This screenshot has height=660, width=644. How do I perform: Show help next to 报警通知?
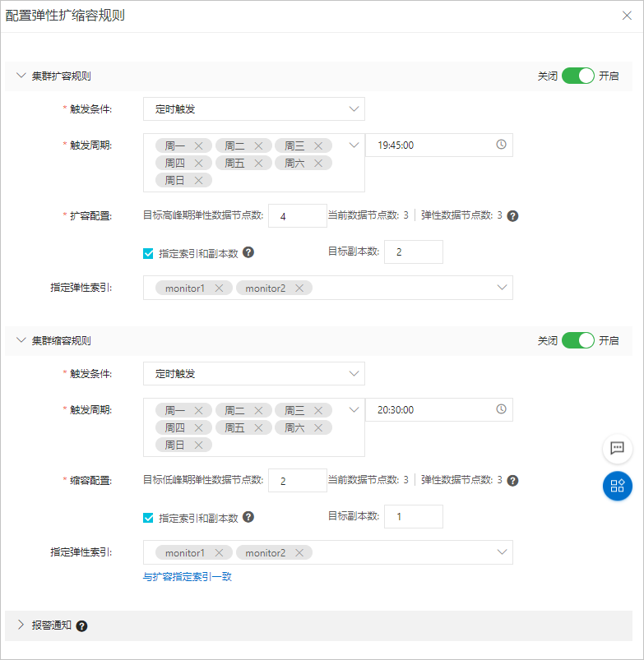(81, 626)
